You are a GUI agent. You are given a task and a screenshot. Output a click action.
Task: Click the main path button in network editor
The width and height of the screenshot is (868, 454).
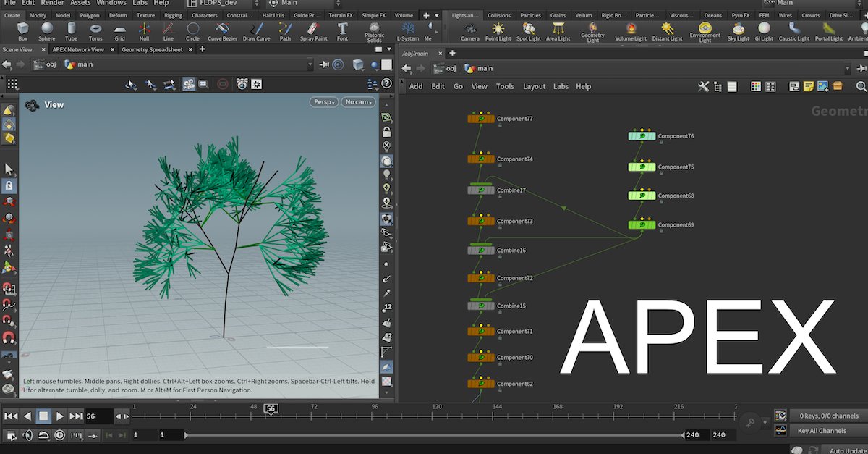479,68
